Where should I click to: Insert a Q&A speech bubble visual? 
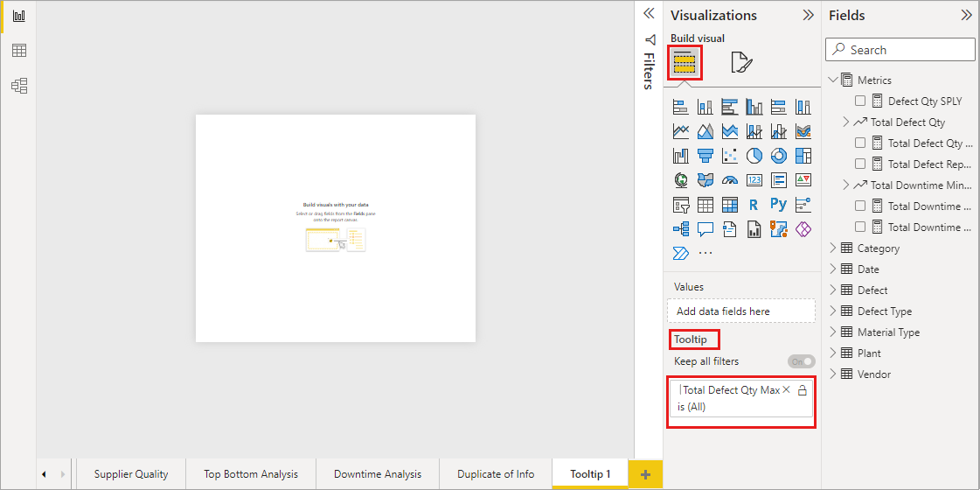click(705, 229)
